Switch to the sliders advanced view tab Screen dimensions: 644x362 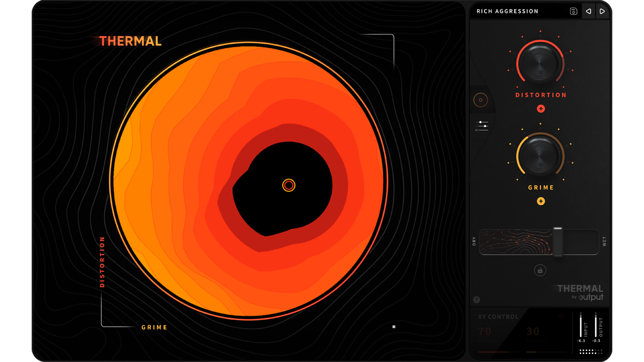[x=482, y=126]
